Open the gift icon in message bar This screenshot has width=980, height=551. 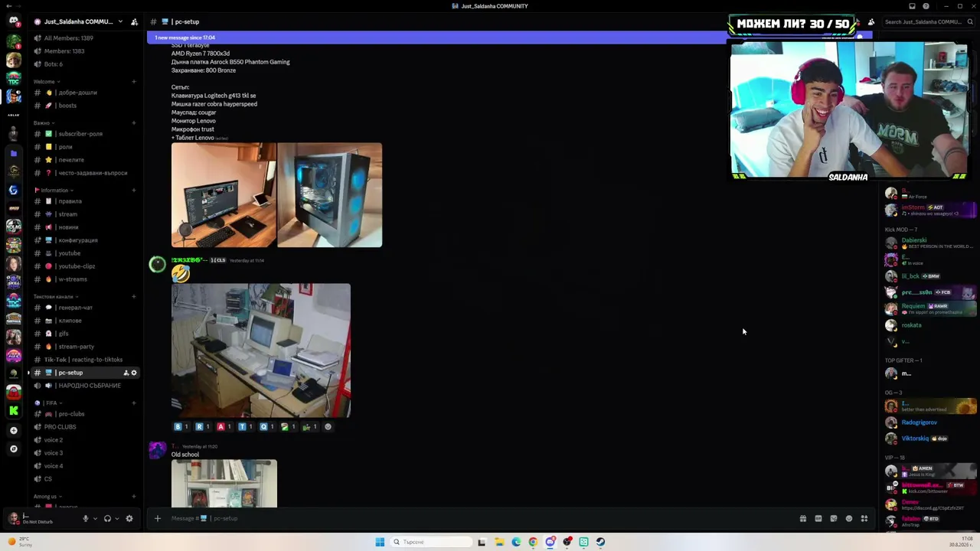pyautogui.click(x=802, y=519)
